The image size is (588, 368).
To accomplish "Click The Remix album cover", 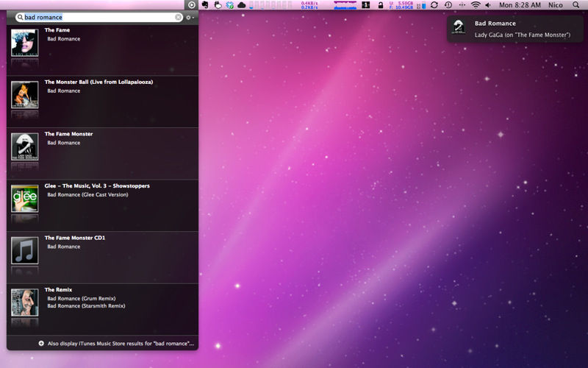I will [x=25, y=302].
